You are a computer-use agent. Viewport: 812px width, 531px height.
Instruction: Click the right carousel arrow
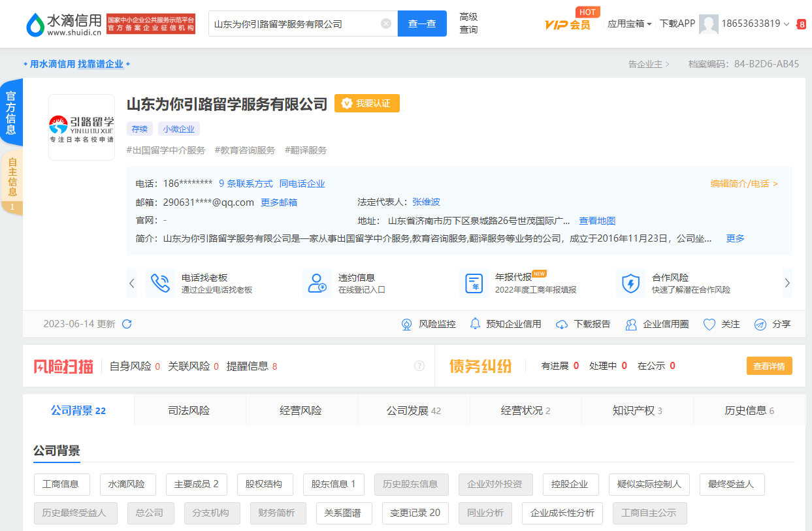[787, 283]
